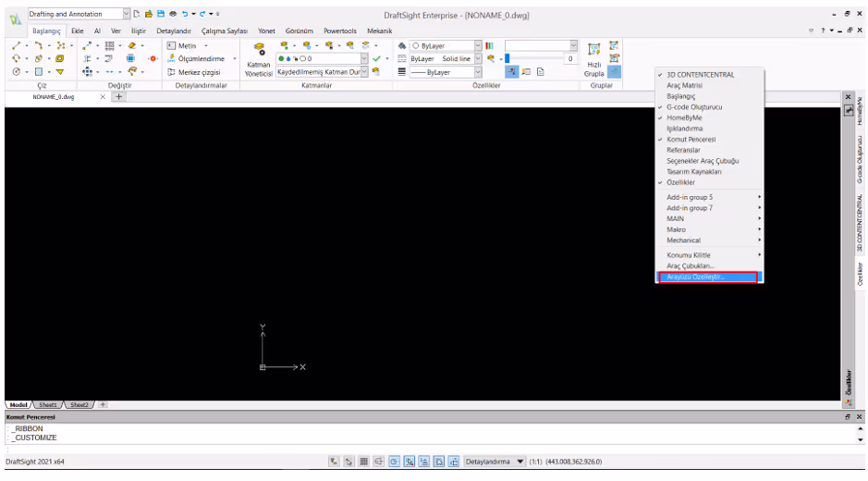868x481 pixels.
Task: Click the Explode icon in Değiştir group
Action: coord(153,58)
